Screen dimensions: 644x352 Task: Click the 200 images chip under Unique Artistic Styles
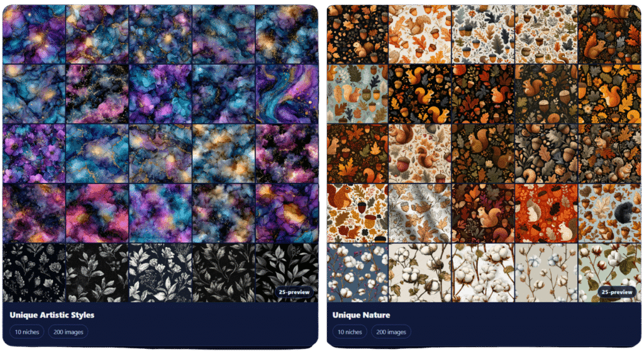coord(68,332)
